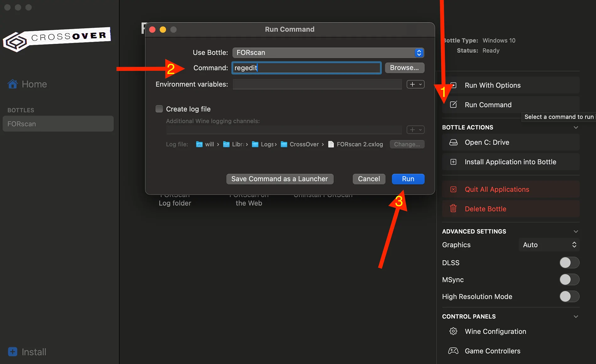Click the Install Application plus-box icon
Screen dimensions: 596x364
pos(453,162)
